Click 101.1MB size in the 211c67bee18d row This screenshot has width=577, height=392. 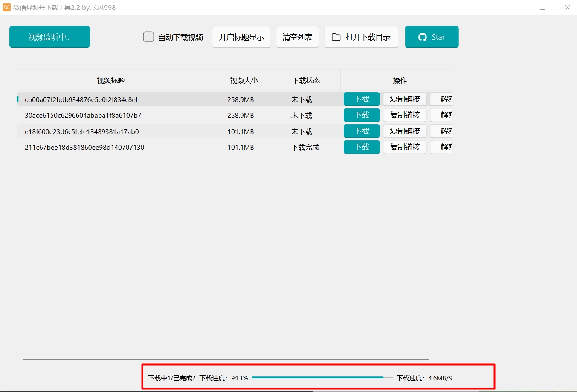(x=241, y=148)
